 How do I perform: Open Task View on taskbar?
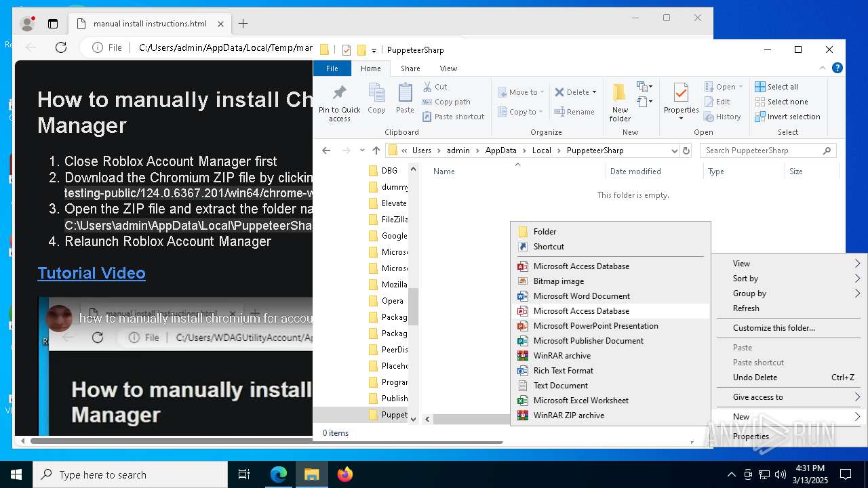244,474
